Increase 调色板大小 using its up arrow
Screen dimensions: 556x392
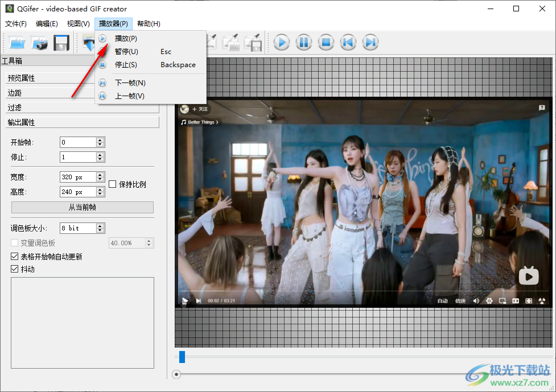point(100,225)
